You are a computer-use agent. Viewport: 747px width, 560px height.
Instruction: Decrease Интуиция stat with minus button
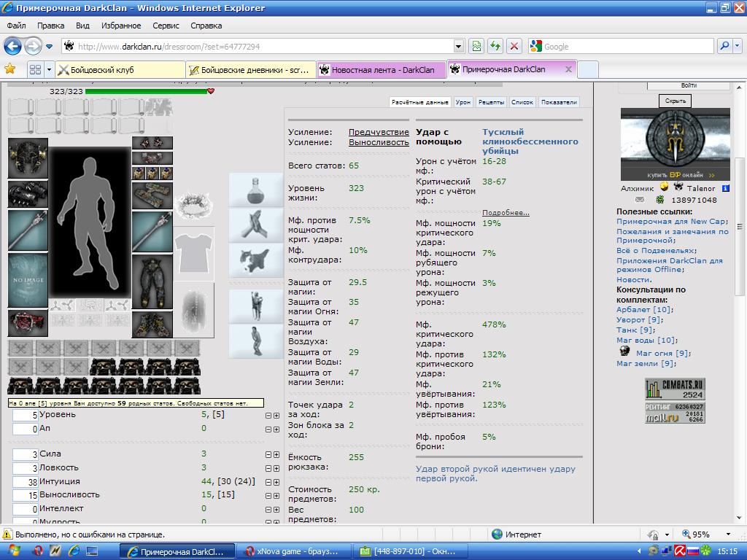pyautogui.click(x=268, y=483)
